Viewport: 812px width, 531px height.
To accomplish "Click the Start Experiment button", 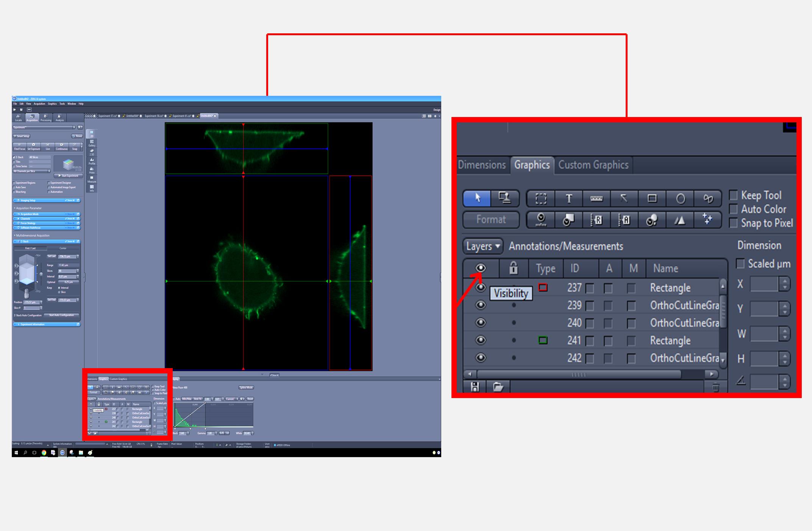I will [x=68, y=176].
